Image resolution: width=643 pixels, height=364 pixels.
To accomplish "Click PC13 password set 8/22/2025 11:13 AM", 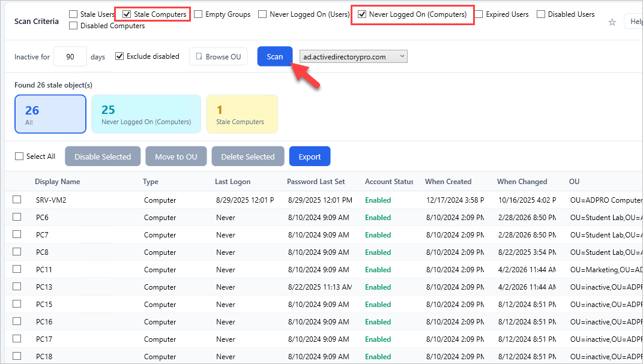I will (320, 287).
